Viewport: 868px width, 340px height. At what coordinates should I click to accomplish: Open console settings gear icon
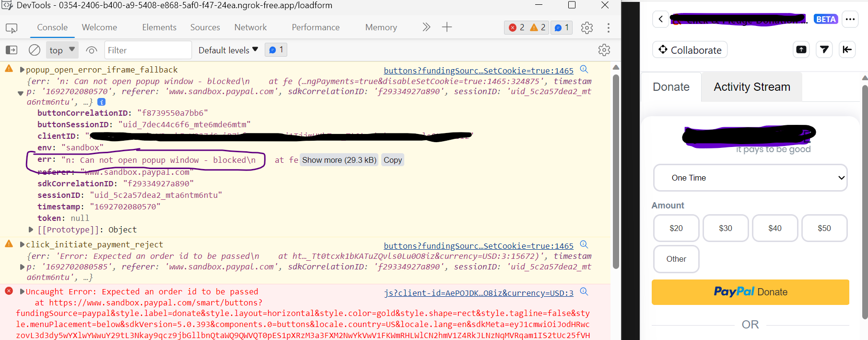(604, 50)
